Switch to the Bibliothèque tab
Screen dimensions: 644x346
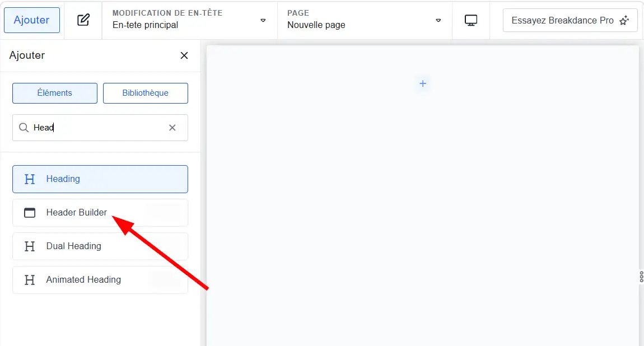[146, 93]
